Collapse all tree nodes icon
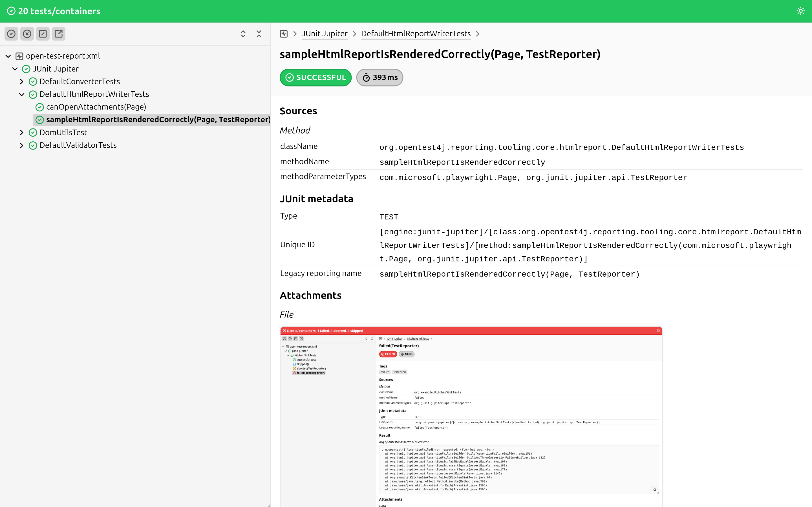 [x=259, y=34]
